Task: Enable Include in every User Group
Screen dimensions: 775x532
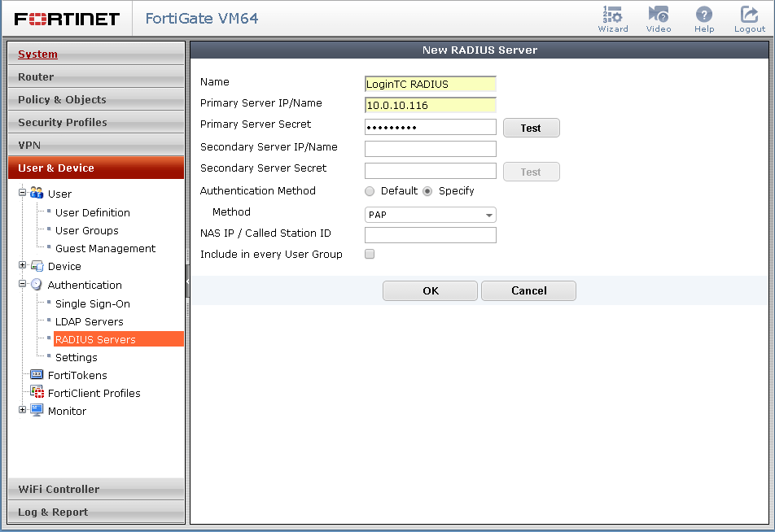Action: 370,255
